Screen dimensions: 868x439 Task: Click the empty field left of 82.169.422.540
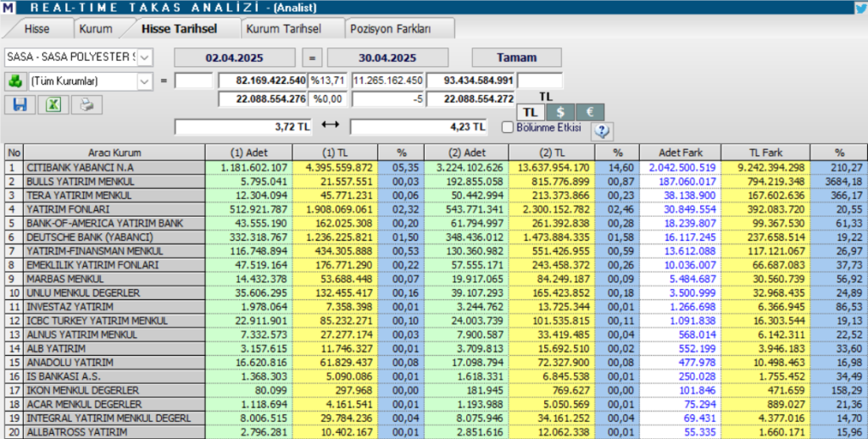pos(194,81)
